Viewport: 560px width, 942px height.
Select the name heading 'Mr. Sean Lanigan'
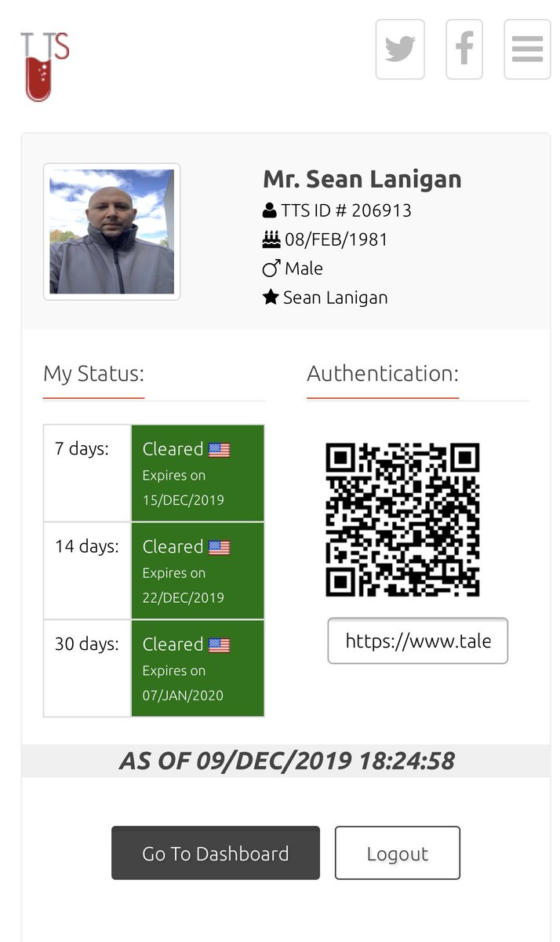[x=362, y=179]
